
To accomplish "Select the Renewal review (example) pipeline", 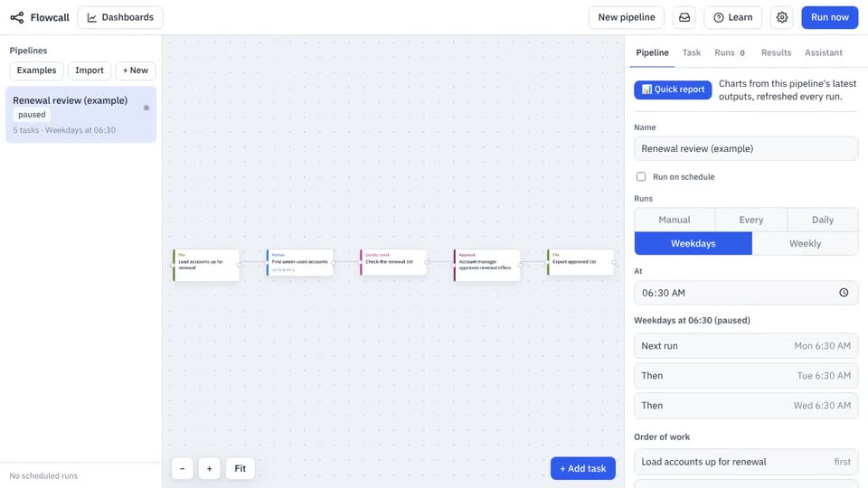I will click(x=80, y=115).
